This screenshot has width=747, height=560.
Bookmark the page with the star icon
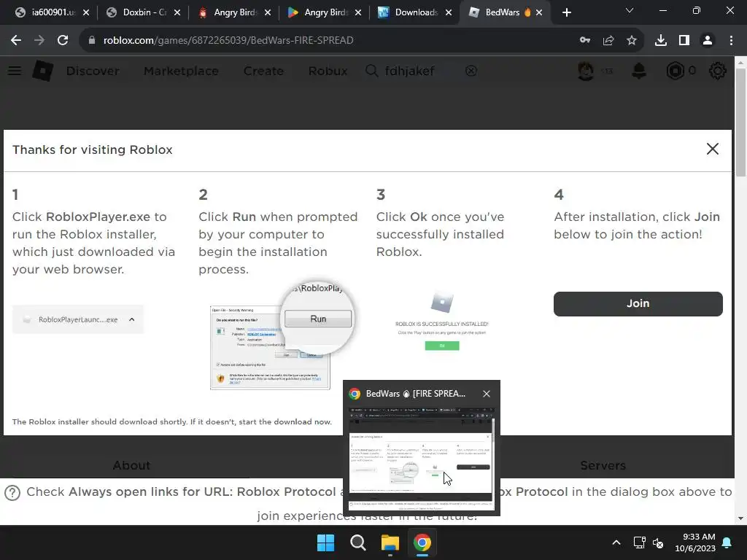(632, 41)
